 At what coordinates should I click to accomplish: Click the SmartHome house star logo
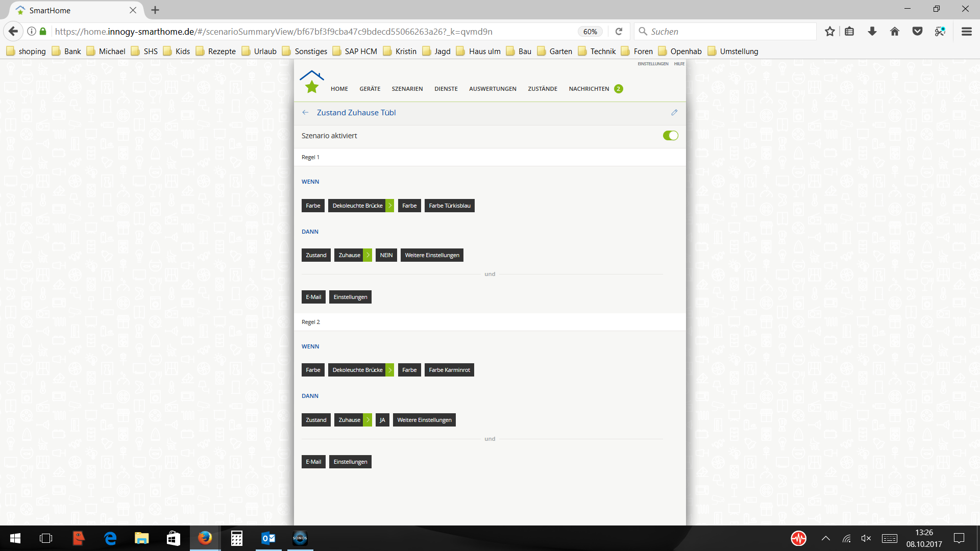tap(312, 82)
